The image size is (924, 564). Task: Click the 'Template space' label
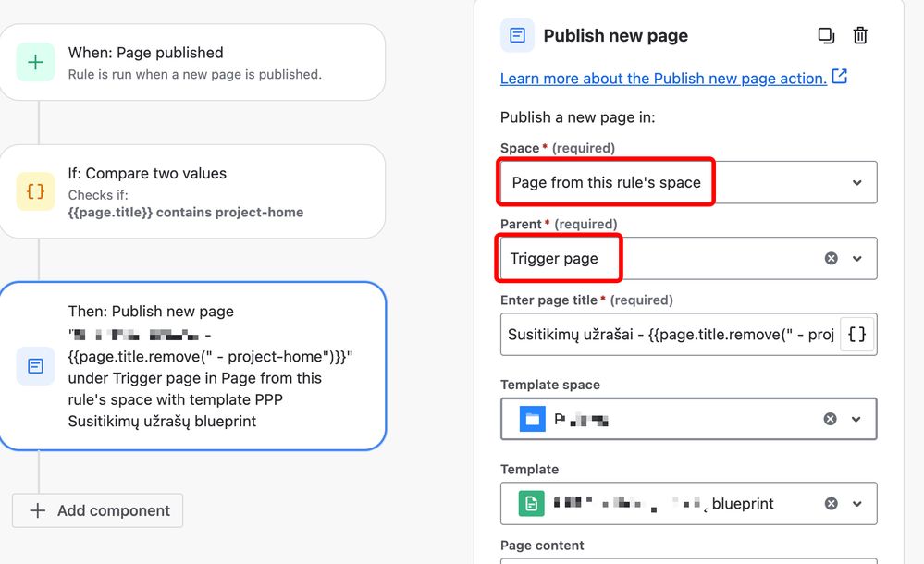coord(549,385)
